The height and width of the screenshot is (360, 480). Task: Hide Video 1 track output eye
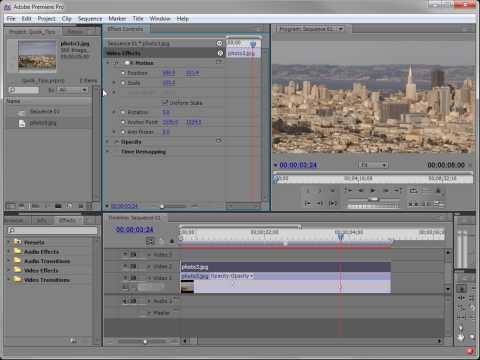(x=125, y=277)
